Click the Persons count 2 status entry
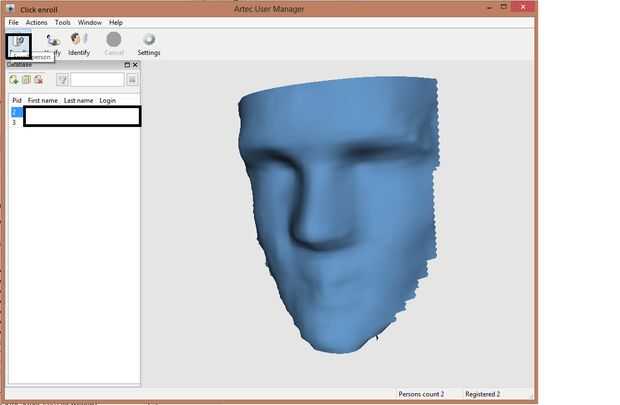The width and height of the screenshot is (620, 405). (x=421, y=394)
